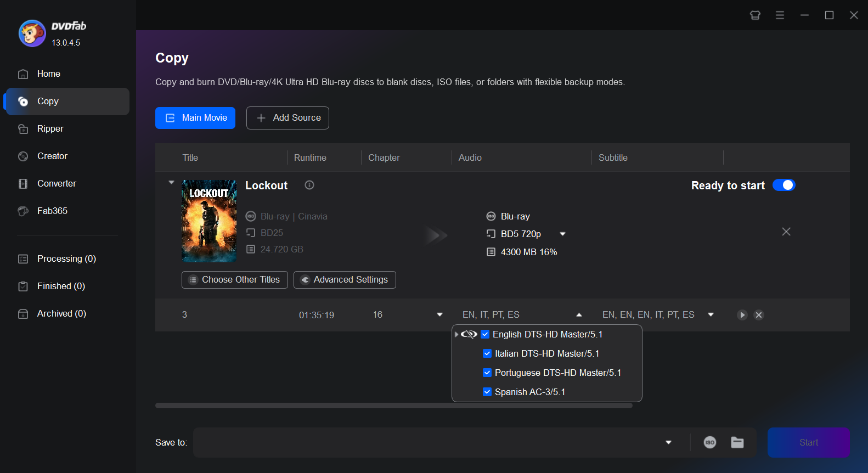The height and width of the screenshot is (473, 868).
Task: Click the Fab365 sidebar icon
Action: click(23, 211)
